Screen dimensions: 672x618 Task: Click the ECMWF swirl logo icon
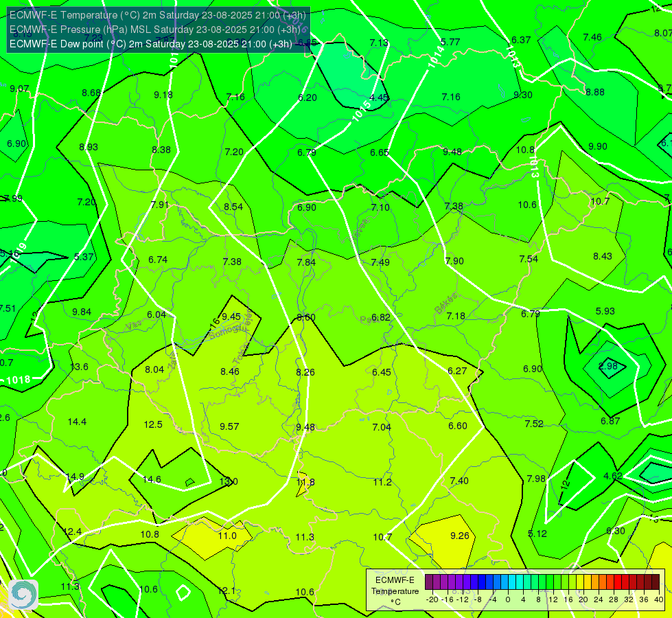[x=23, y=595]
